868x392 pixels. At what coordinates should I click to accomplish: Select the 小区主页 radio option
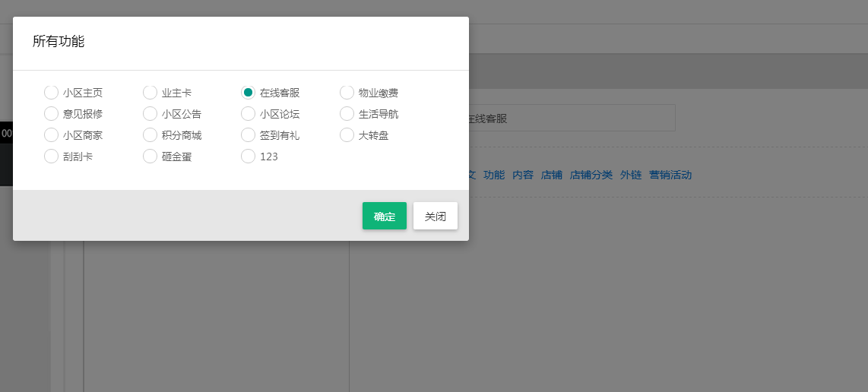[x=52, y=93]
